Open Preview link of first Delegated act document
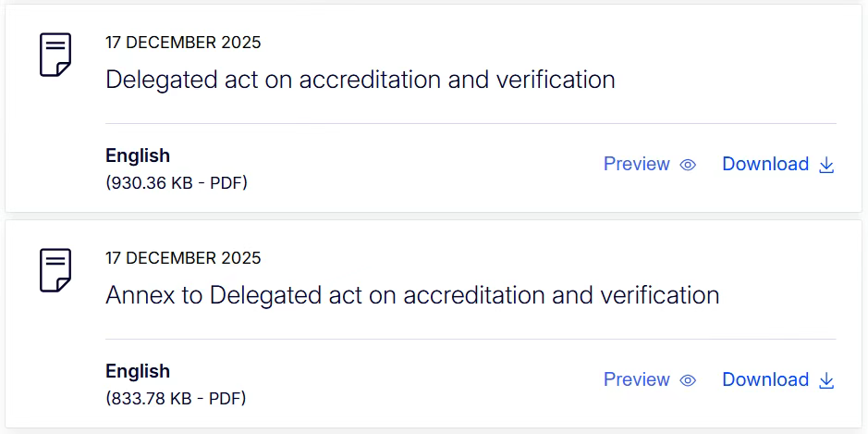This screenshot has width=868, height=434. pos(636,164)
